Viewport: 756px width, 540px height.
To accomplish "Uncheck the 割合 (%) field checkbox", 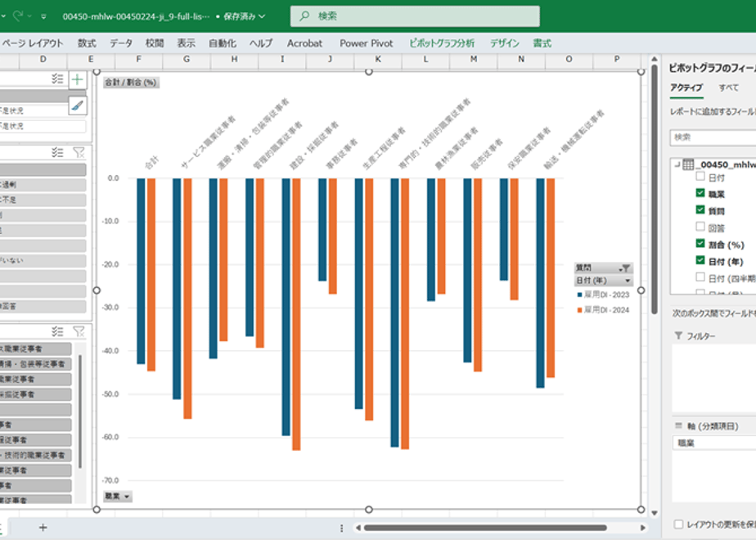I will 700,243.
